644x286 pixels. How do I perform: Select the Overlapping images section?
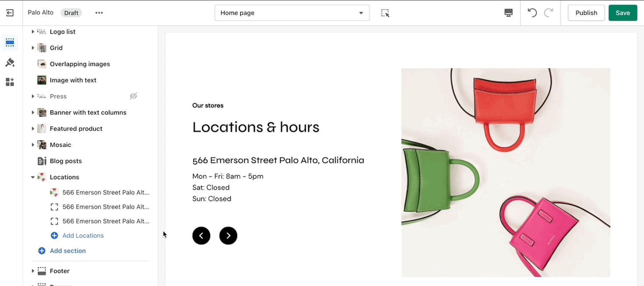[80, 64]
